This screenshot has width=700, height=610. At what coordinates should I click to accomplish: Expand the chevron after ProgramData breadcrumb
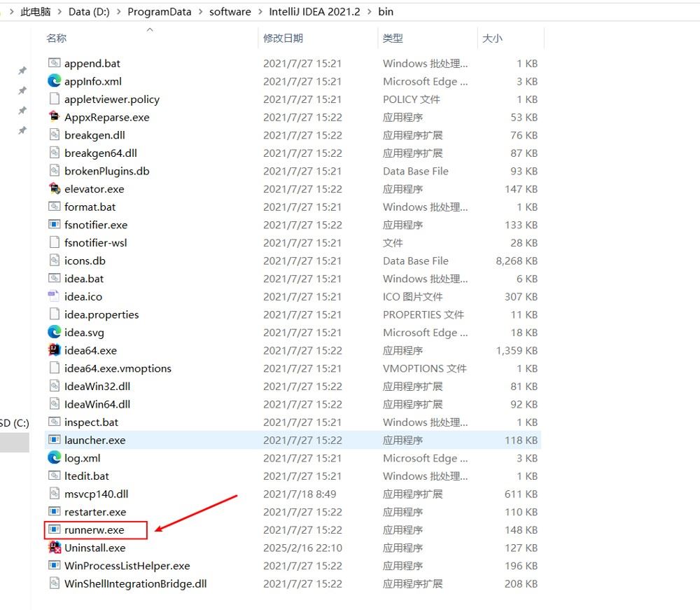pyautogui.click(x=200, y=12)
